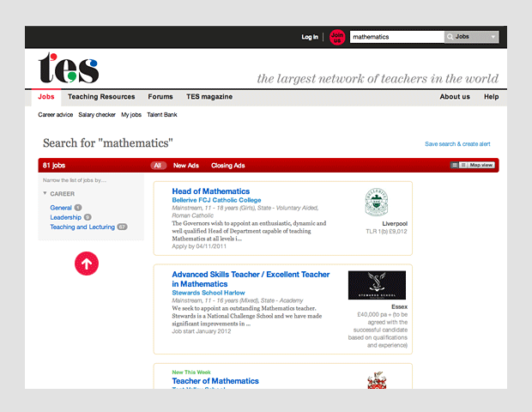Click the Log in link
Viewport: 532px width, 412px height.
310,37
